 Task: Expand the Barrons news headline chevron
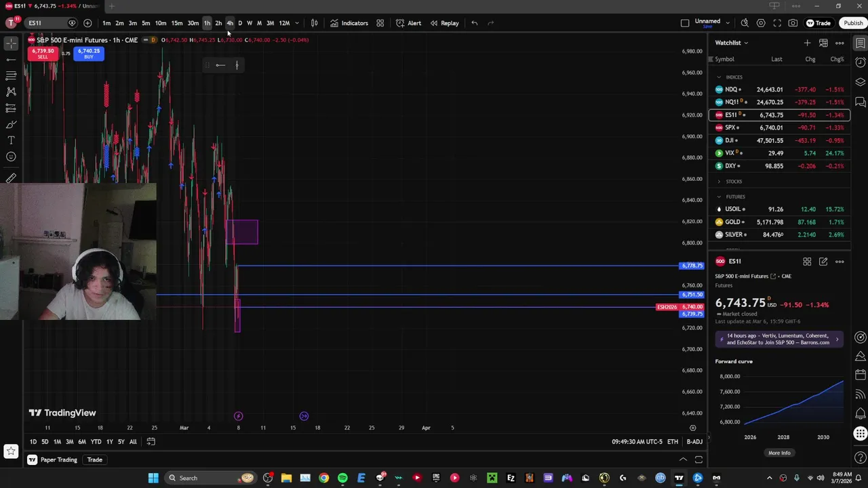point(837,339)
